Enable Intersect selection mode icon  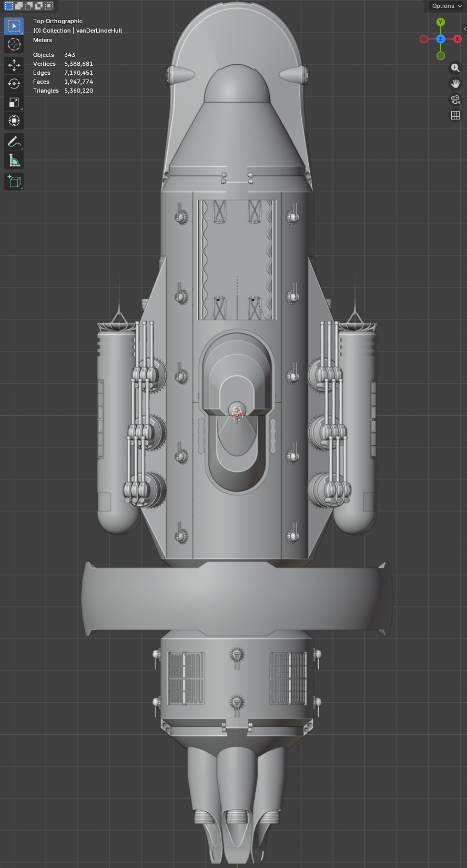pos(49,6)
